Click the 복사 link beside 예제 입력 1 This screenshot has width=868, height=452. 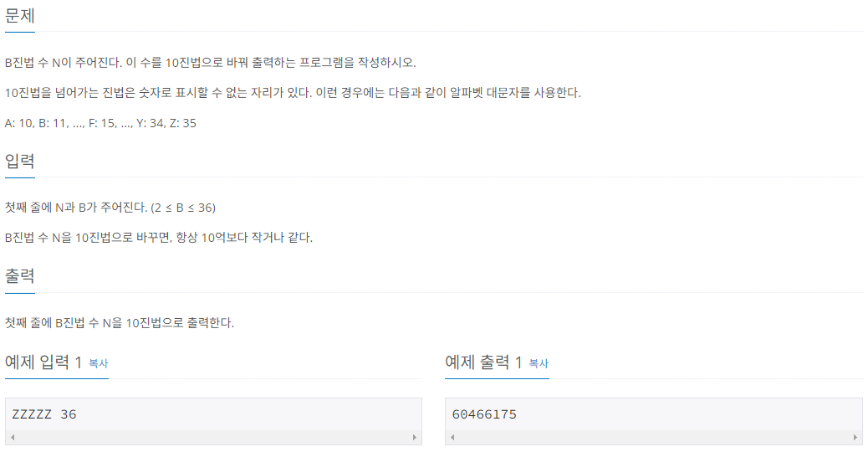pyautogui.click(x=99, y=363)
